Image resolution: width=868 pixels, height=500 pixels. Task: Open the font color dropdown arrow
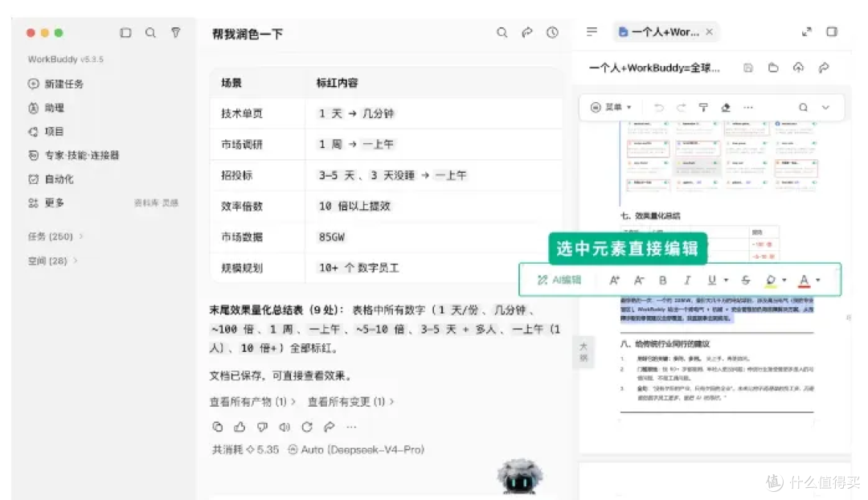(x=818, y=281)
